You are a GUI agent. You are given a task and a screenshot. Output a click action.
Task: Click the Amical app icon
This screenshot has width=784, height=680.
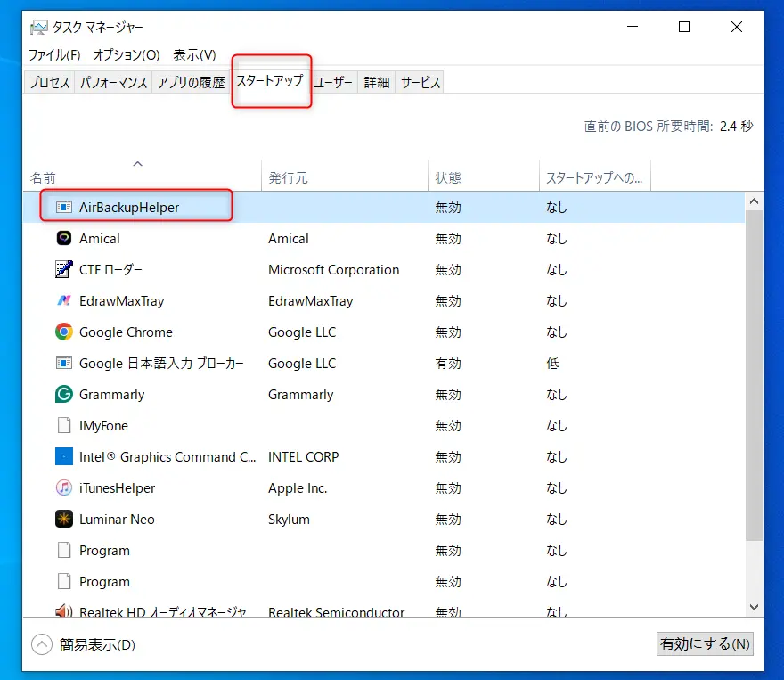click(x=64, y=238)
